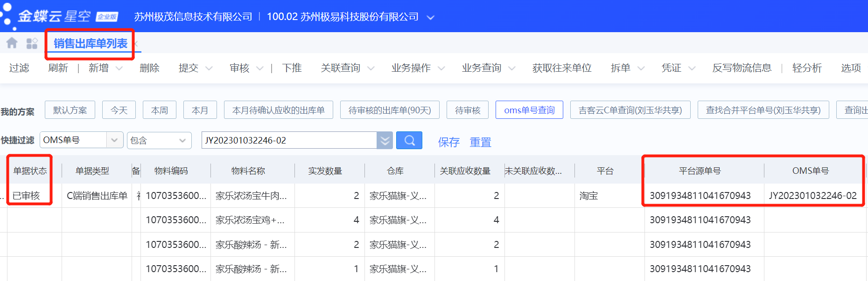
Task: Open the 业务查询 menu
Action: (x=482, y=68)
